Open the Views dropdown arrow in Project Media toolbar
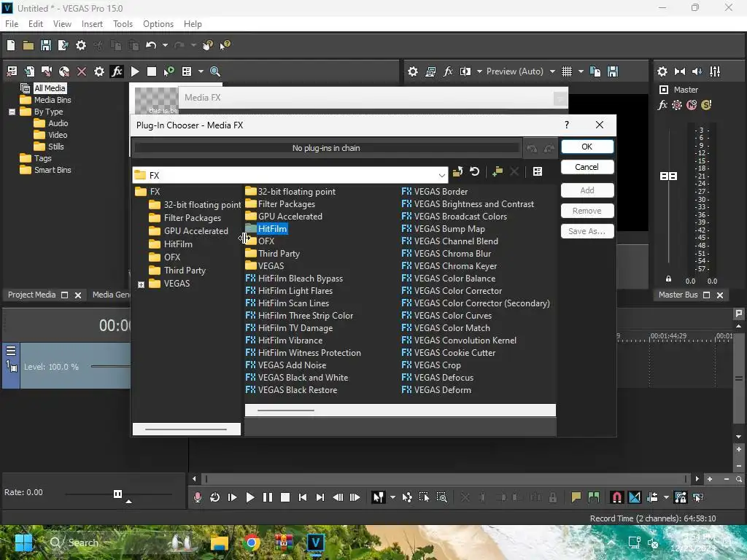 [x=201, y=71]
